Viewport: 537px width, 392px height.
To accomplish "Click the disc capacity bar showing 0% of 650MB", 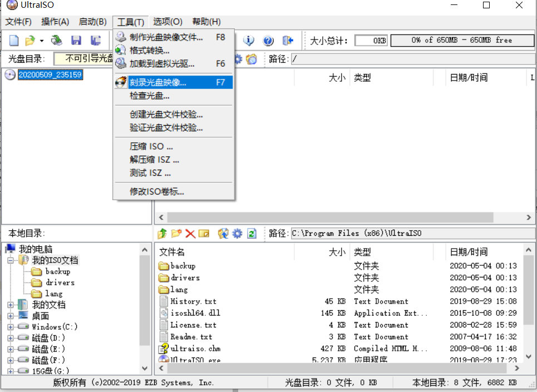I will 462,41.
